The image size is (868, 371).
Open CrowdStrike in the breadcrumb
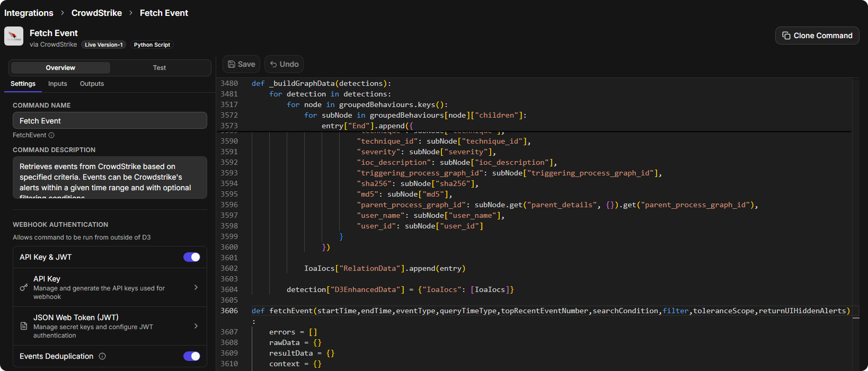96,13
